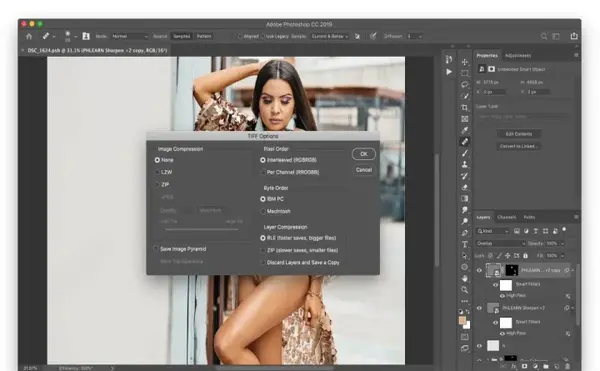Select the Type tool
Image resolution: width=600 pixels, height=371 pixels.
[465, 244]
